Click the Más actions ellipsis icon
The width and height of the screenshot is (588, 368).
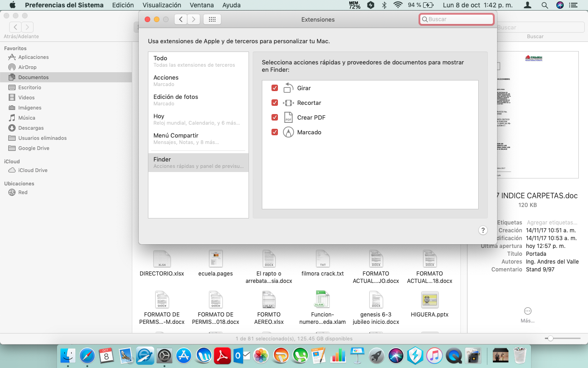(x=527, y=311)
